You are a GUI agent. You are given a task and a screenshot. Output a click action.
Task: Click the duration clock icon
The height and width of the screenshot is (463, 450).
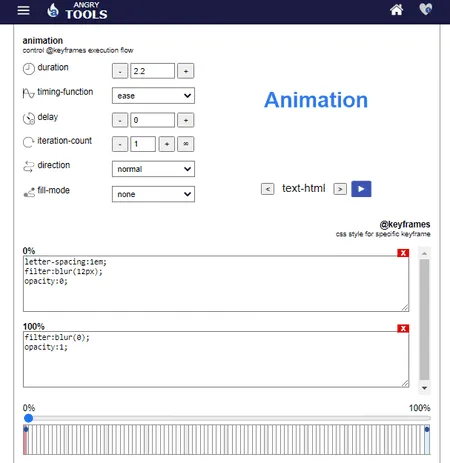[29, 69]
